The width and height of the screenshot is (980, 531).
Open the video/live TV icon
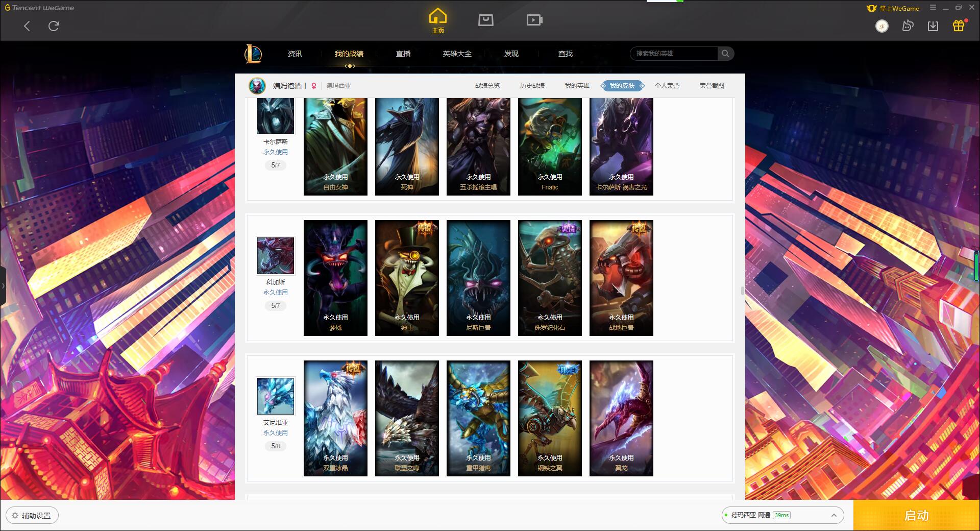[x=534, y=20]
